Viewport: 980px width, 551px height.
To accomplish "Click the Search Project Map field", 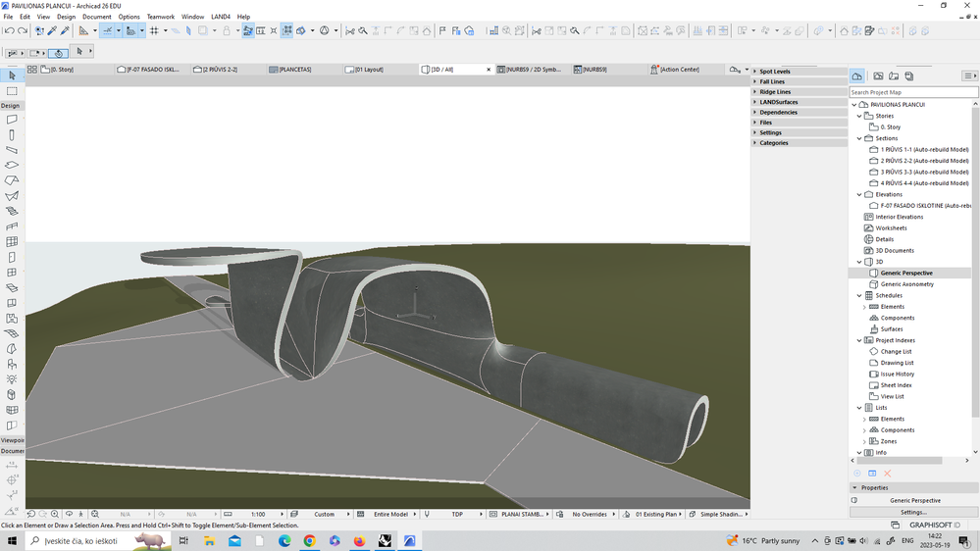I will point(912,92).
